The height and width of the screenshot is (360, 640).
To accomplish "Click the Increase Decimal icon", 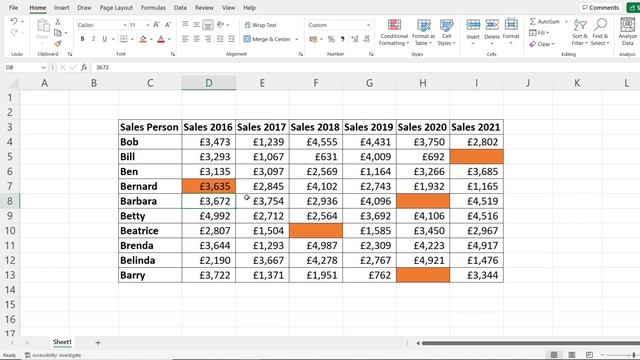I will point(354,39).
